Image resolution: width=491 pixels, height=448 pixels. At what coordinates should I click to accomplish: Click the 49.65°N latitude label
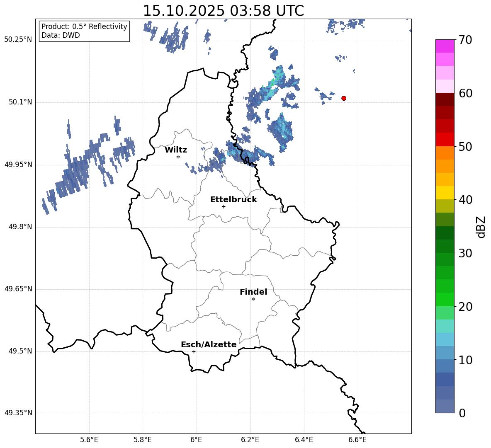point(18,289)
